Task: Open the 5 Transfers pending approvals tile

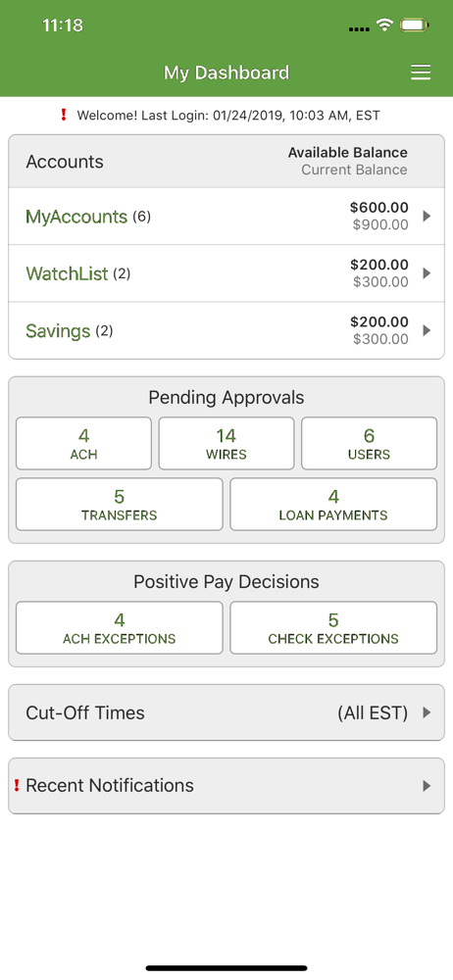Action: pyautogui.click(x=119, y=505)
